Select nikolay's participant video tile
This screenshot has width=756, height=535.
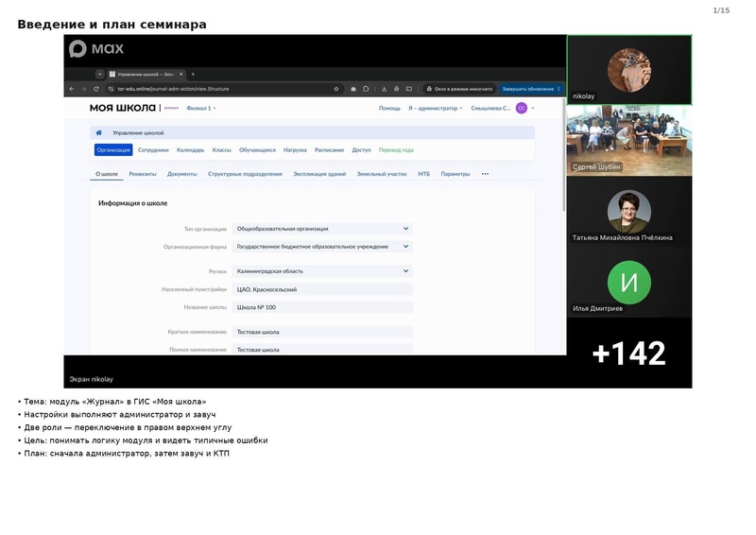629,70
